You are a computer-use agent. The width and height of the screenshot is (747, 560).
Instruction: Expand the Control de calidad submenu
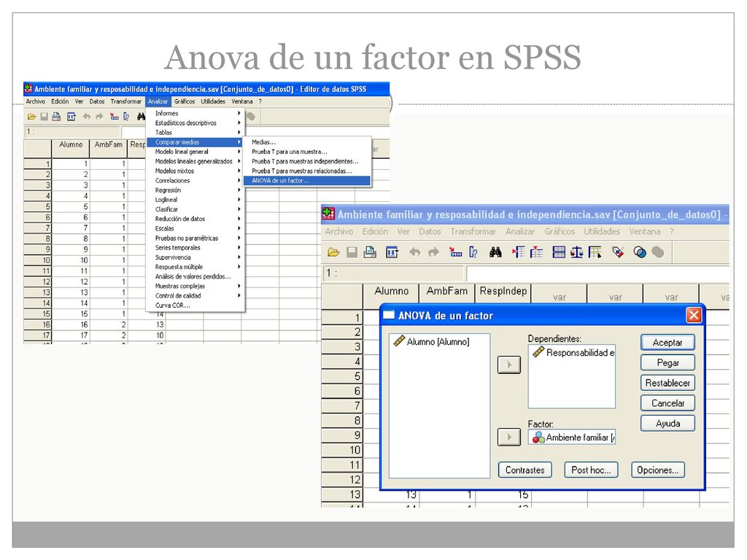click(196, 296)
